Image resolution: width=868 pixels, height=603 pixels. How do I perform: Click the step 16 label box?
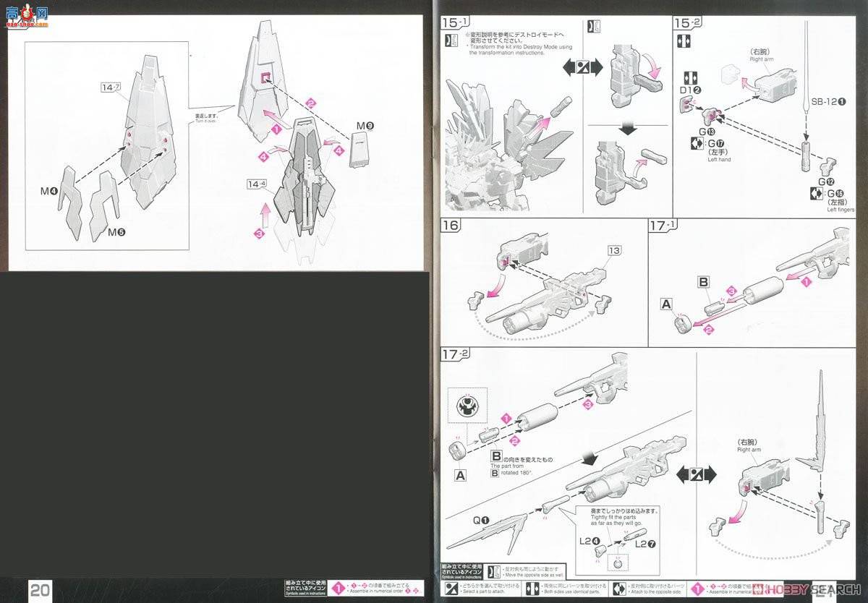pyautogui.click(x=451, y=226)
